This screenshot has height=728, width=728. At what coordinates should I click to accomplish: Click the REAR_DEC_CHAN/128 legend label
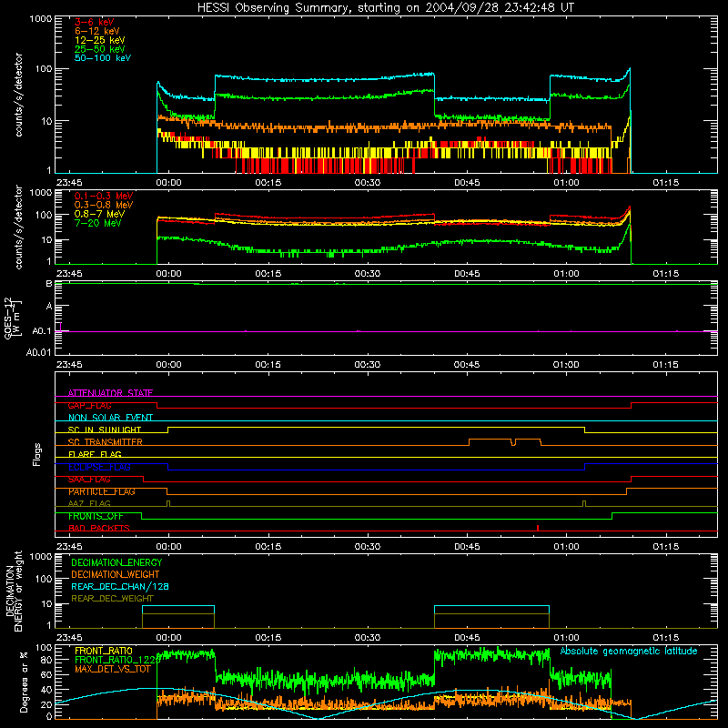120,586
